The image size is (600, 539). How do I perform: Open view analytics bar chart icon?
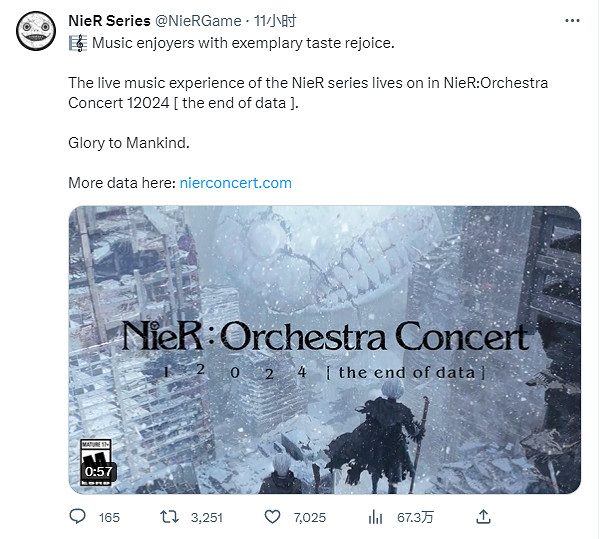[377, 516]
